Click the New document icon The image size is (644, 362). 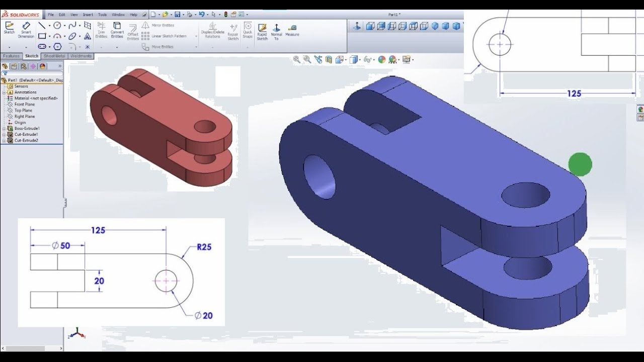coord(153,15)
